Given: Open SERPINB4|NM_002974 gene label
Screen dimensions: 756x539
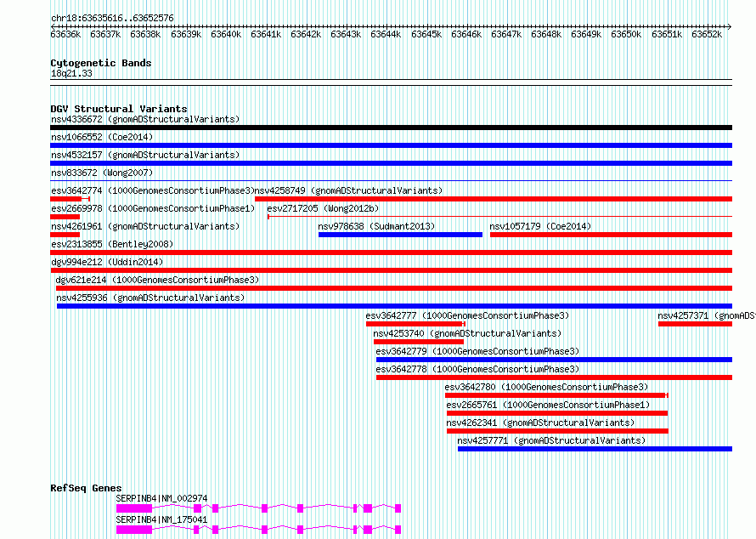Looking at the screenshot, I should 161,498.
